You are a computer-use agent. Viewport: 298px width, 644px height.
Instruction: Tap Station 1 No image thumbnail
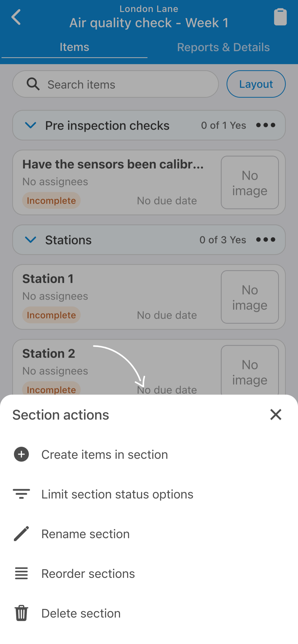[x=250, y=297]
